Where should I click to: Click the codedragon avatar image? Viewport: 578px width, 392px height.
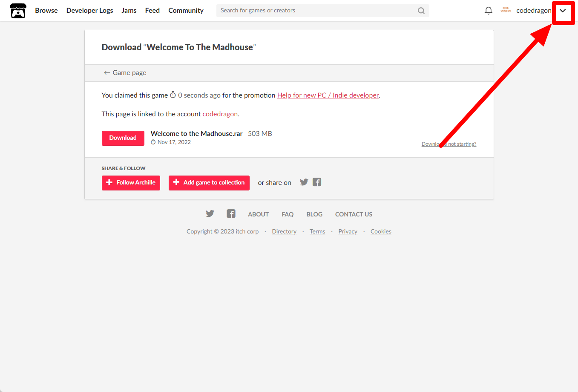coord(506,10)
